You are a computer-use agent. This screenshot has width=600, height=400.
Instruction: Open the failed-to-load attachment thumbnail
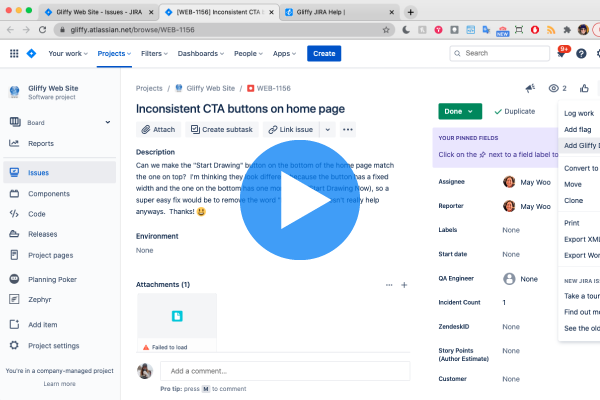177,323
